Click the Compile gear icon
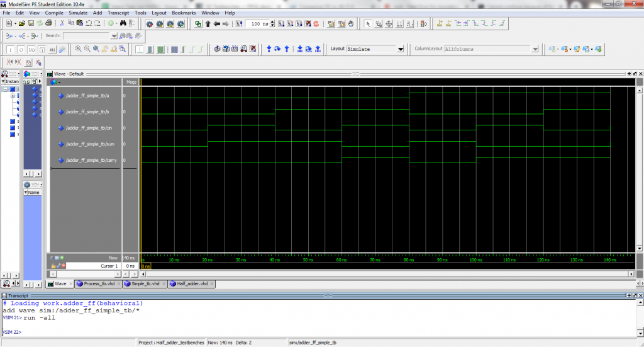The height and width of the screenshot is (347, 644). (x=150, y=25)
